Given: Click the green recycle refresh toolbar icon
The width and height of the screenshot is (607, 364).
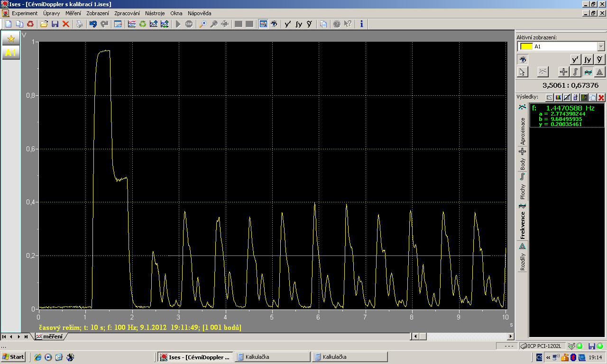Looking at the screenshot, I should 143,24.
